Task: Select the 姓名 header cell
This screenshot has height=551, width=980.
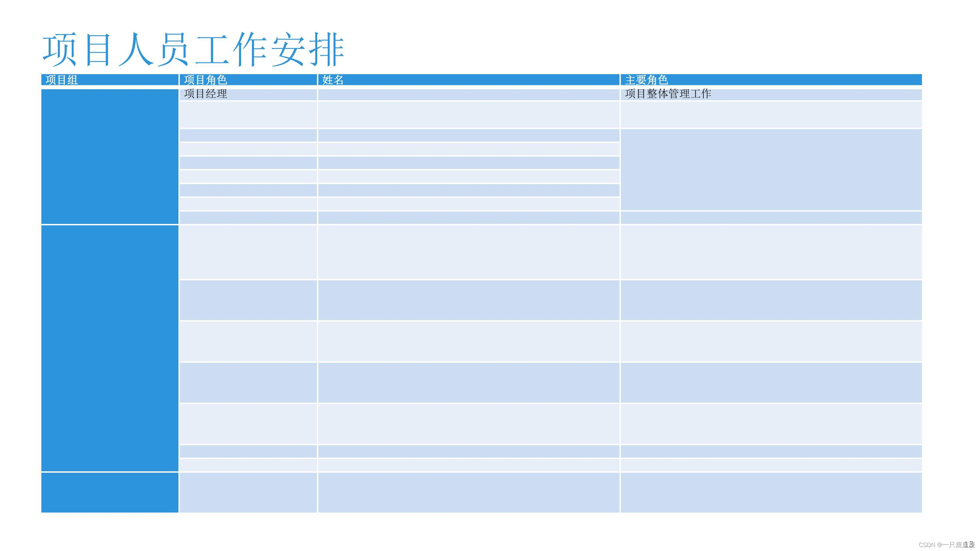Action: [469, 80]
